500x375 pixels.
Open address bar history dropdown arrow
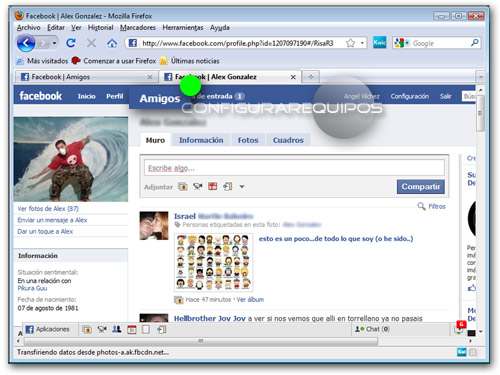pos(362,43)
